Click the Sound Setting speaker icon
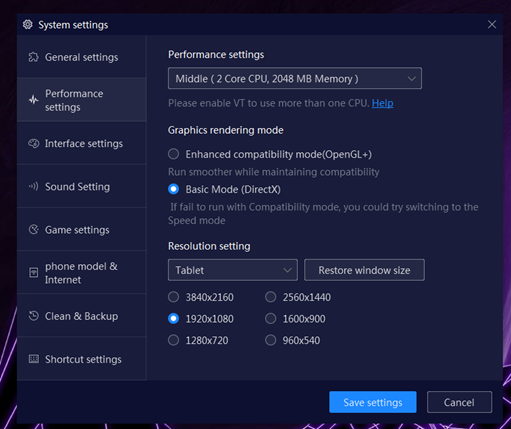Screen dimensions: 511x429 [x=33, y=186]
